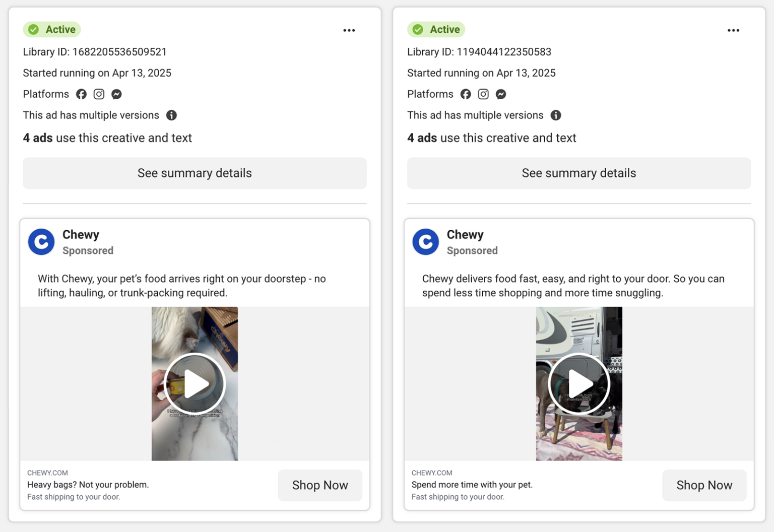Show multiple versions info on ad 1682205536509521
This screenshot has width=774, height=532.
pyautogui.click(x=171, y=115)
